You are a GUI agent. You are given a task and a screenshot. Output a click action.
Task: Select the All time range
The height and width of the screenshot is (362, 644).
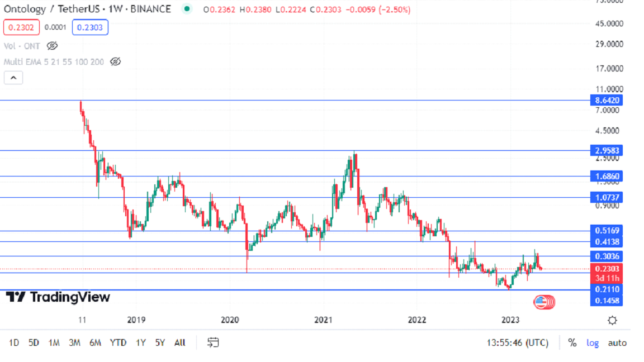tap(180, 342)
